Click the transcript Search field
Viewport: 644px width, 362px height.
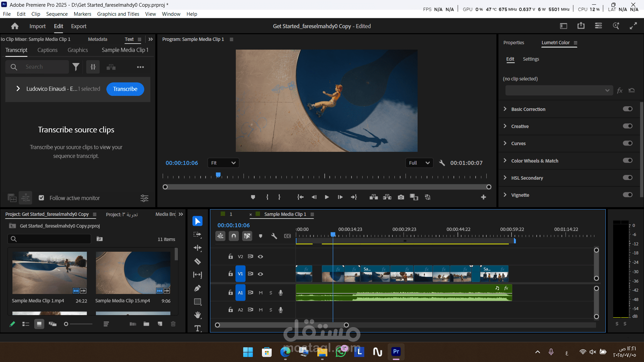coord(37,67)
